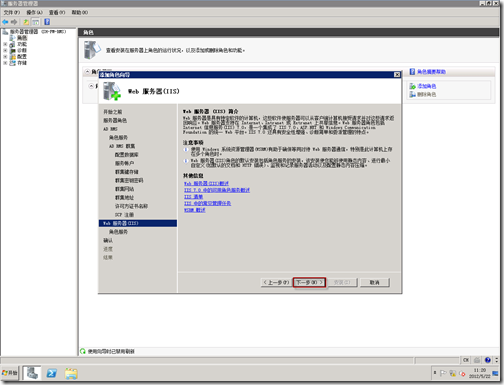Click the grayed 安装(I) button
The image size is (504, 385).
tap(342, 282)
